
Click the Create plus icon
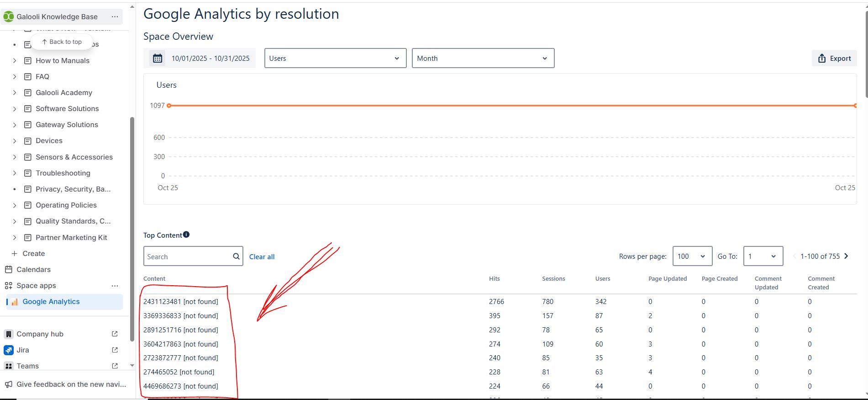[15, 253]
